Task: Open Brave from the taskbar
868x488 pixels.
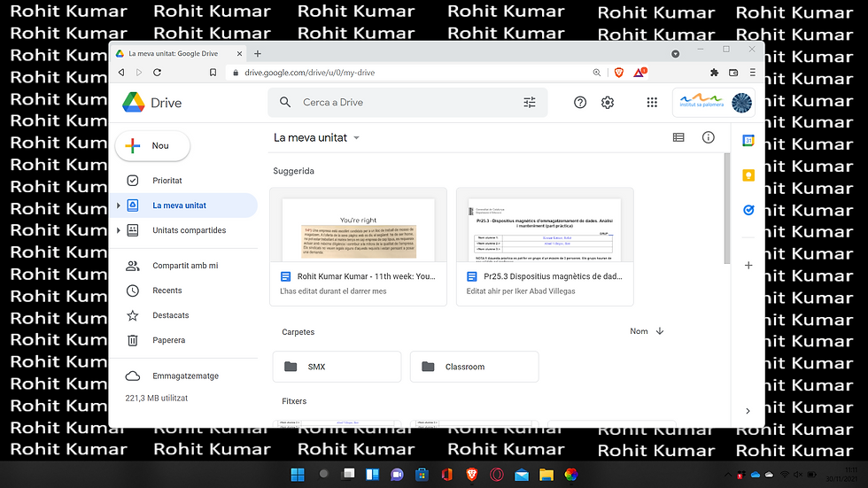Action: (x=471, y=475)
